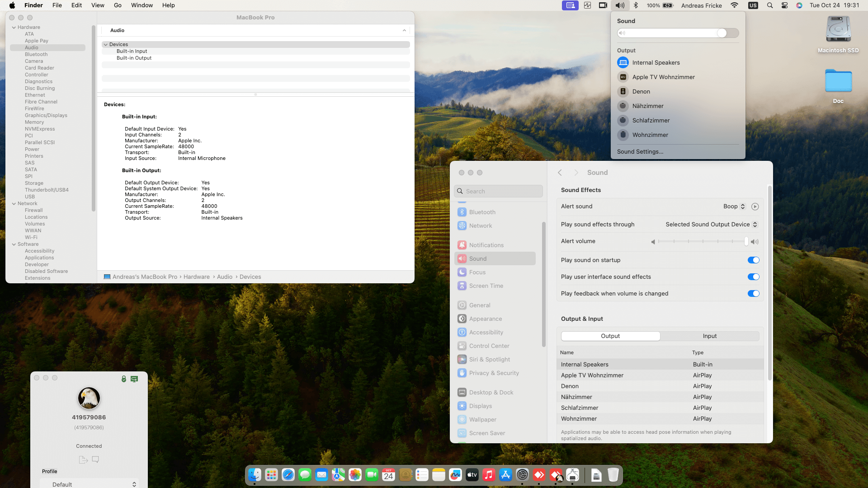The height and width of the screenshot is (488, 868).
Task: Select Internal Speakers in Sound menu output
Action: coord(678,62)
